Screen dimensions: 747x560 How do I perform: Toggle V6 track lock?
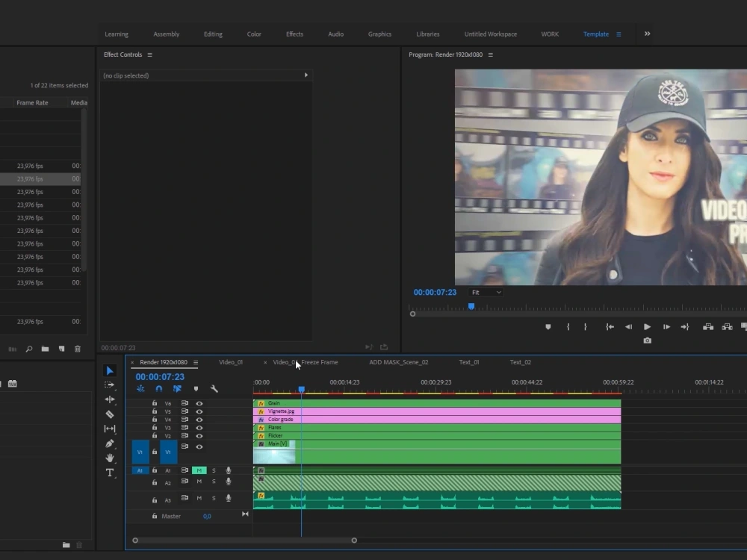point(155,403)
